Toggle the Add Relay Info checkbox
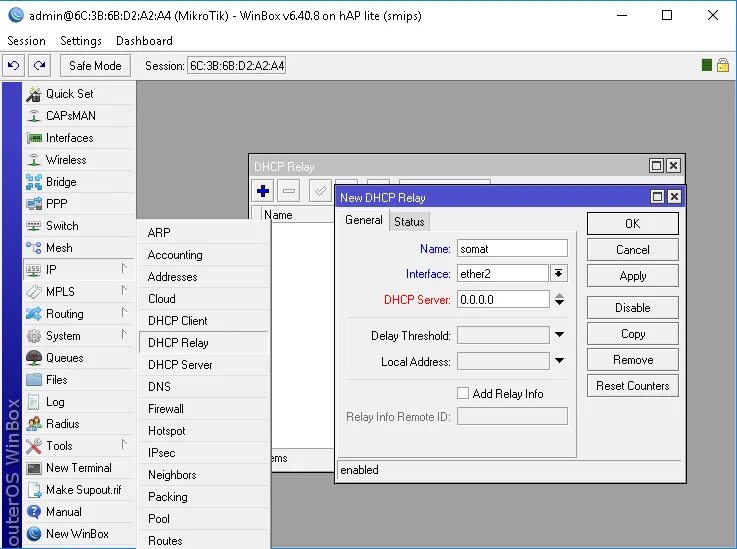Screen dimensions: 737x549 point(463,393)
